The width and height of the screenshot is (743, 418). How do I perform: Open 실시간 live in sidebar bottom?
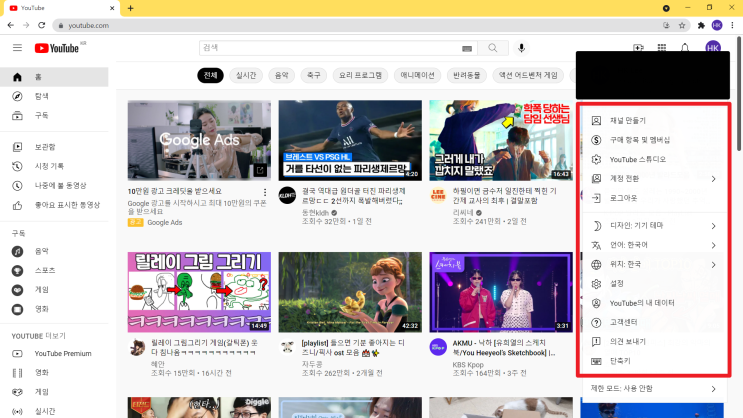tap(54, 411)
